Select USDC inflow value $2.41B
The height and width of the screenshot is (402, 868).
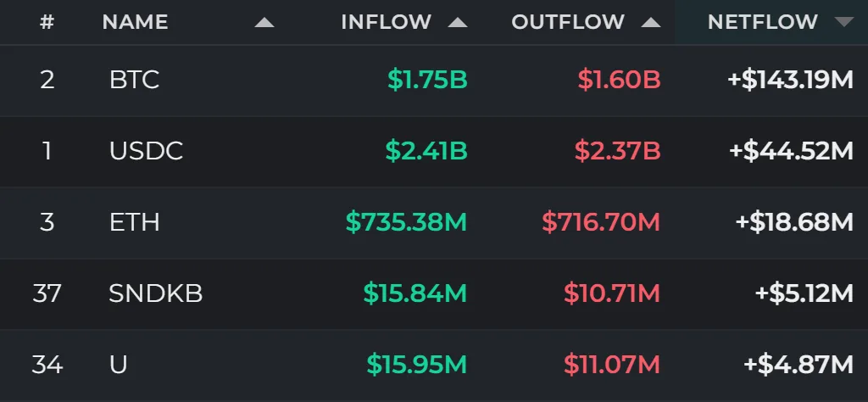click(x=426, y=151)
